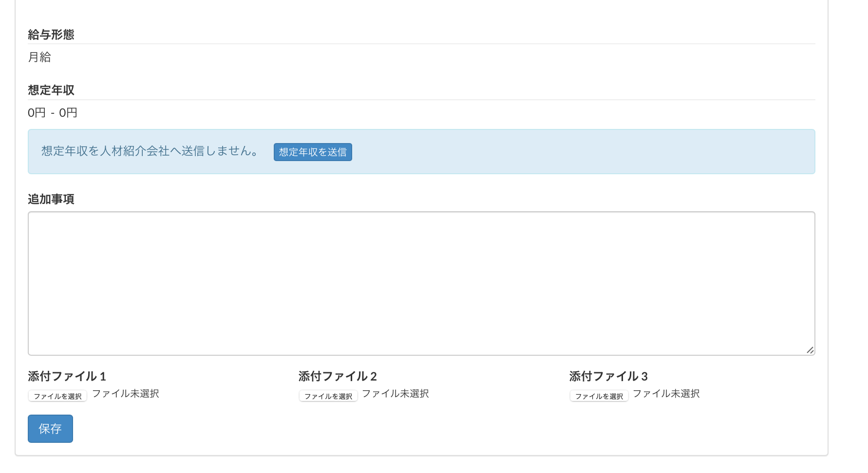The width and height of the screenshot is (868, 473).
Task: Click the 想定年収を送信 button
Action: coord(313,152)
